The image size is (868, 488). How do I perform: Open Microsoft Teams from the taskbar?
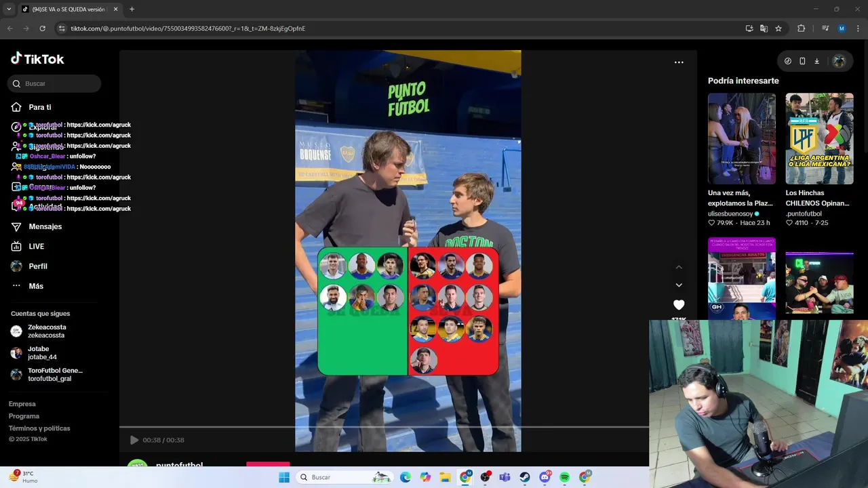coord(505,477)
